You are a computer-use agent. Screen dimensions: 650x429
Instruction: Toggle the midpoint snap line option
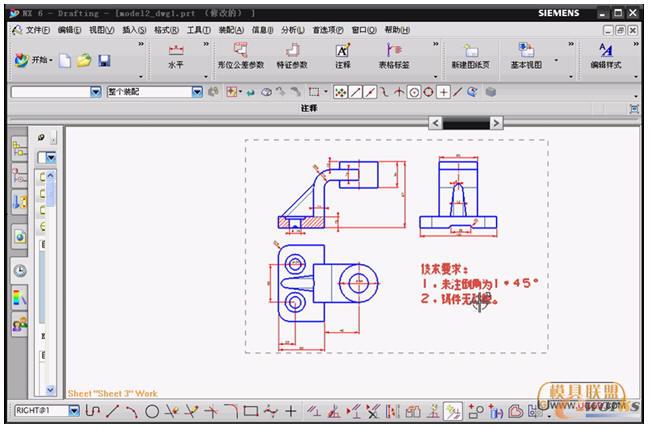point(370,92)
